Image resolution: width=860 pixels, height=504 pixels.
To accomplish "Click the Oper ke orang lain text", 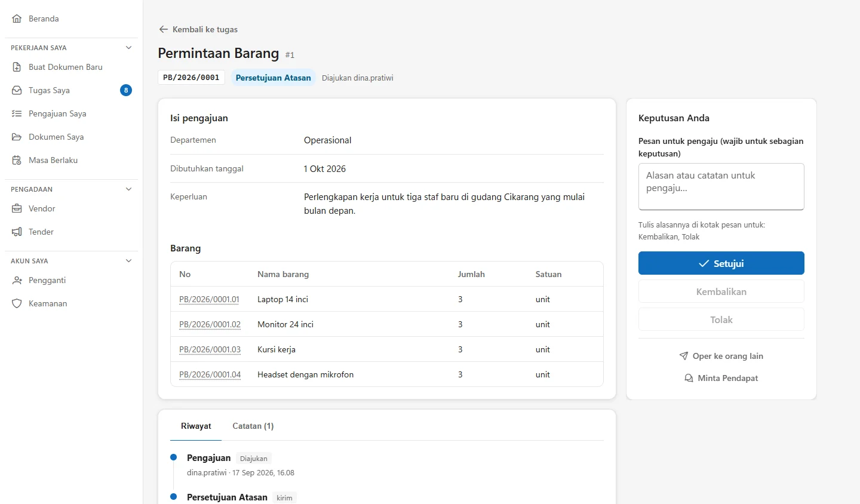I will coord(728,356).
